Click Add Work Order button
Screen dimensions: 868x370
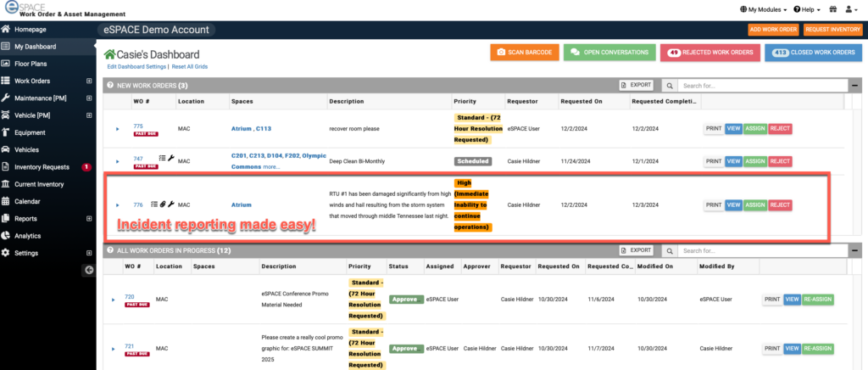click(773, 30)
